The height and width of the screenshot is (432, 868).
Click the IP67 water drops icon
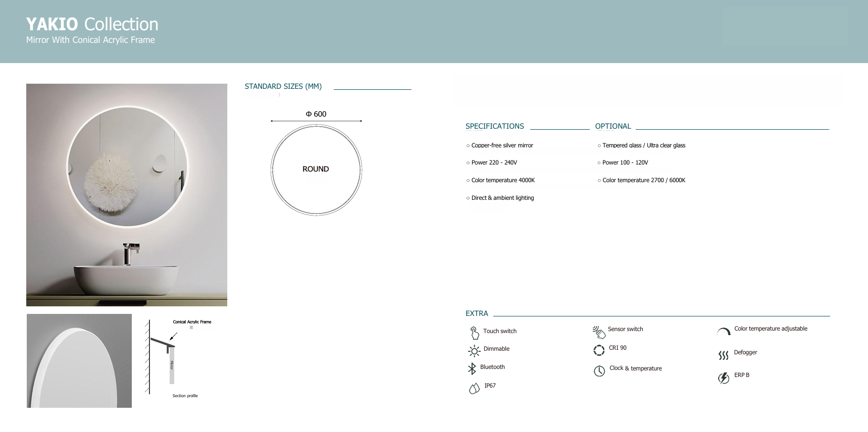pyautogui.click(x=474, y=388)
